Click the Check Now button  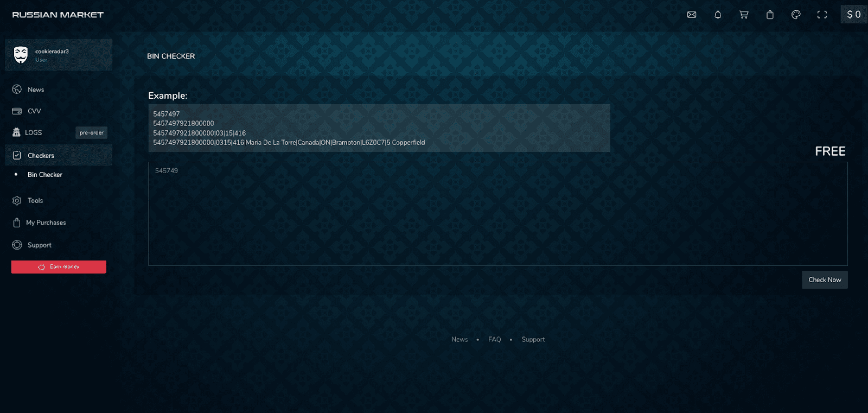[x=825, y=280]
